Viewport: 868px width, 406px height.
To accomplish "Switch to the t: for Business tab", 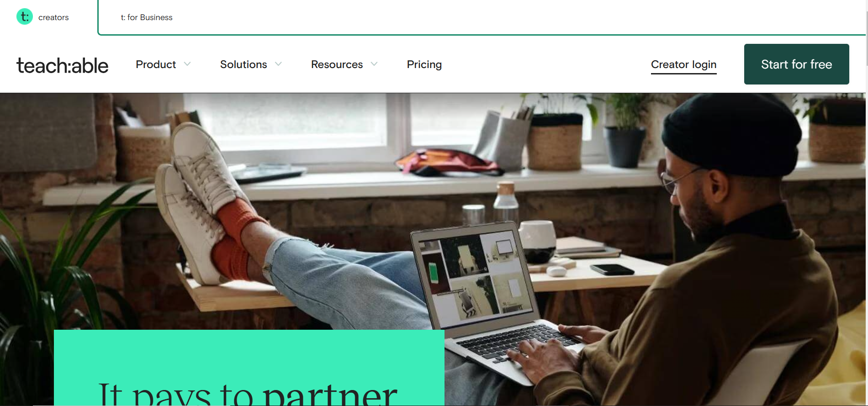I will coord(147,17).
